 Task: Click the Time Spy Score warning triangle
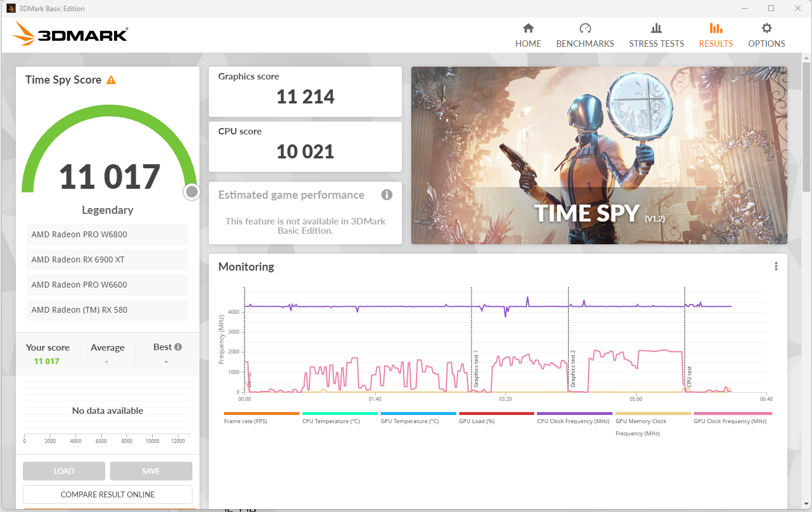[111, 80]
